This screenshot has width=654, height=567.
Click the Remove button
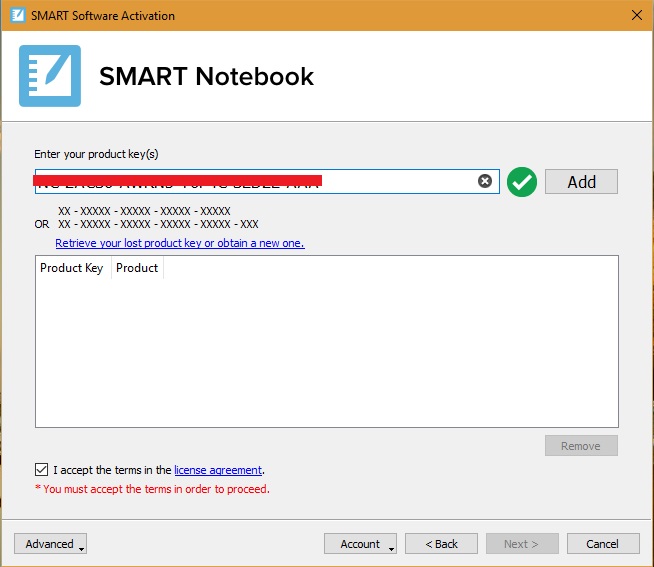click(x=581, y=446)
